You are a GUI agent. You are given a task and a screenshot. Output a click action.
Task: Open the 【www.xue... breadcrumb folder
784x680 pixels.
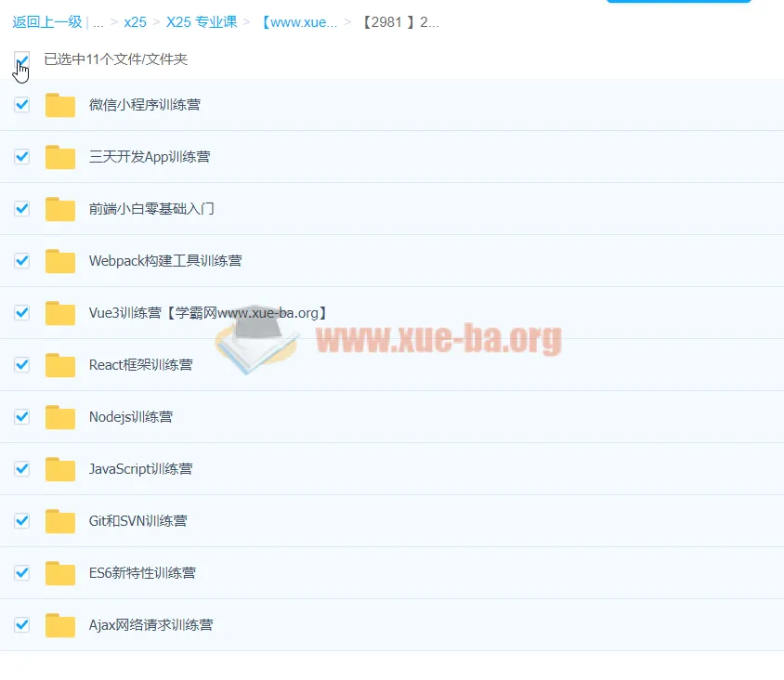pyautogui.click(x=298, y=22)
